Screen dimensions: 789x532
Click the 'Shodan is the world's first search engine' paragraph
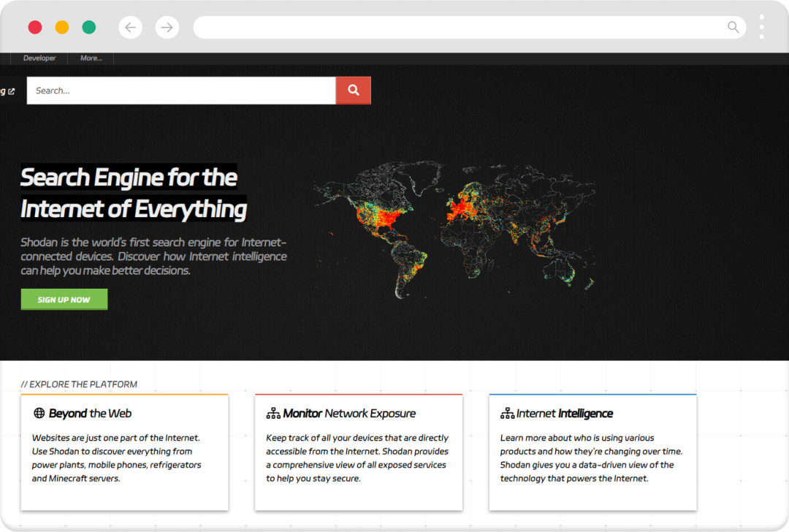154,256
